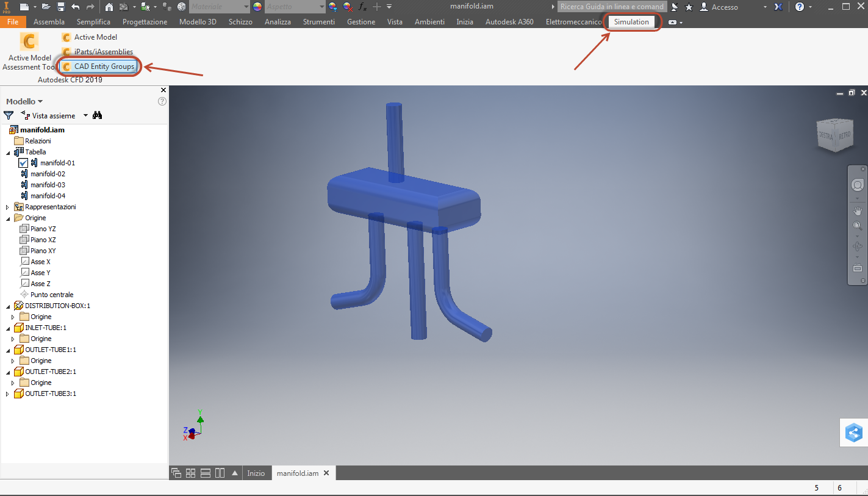Switch to the Simulation ribbon tab
The width and height of the screenshot is (868, 496).
tap(632, 21)
